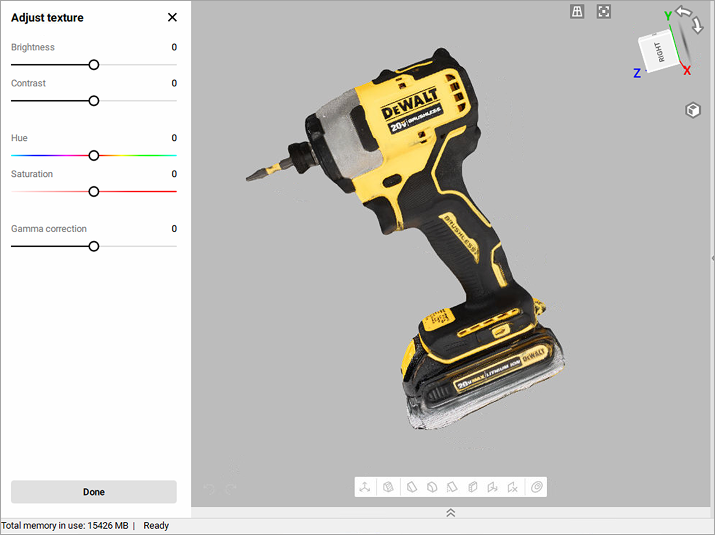
Task: Expand the right side panel handle
Action: (x=711, y=258)
